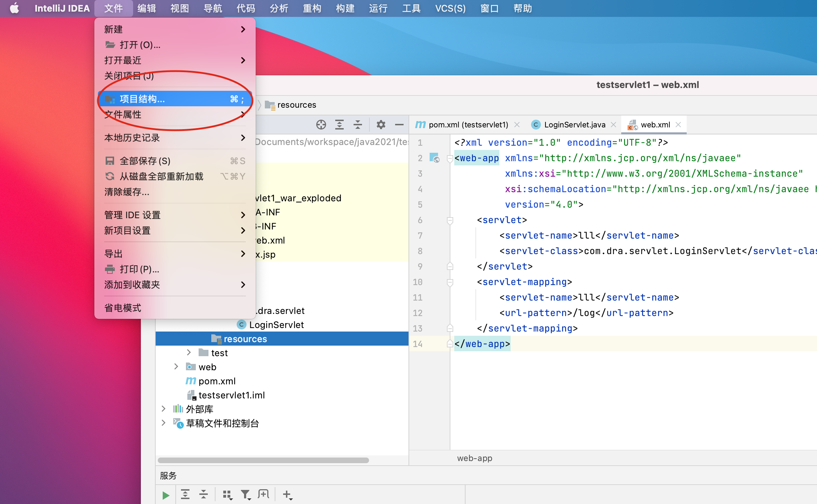Click the web-app breadcrumb at editor bottom
This screenshot has height=504, width=817.
coord(474,458)
